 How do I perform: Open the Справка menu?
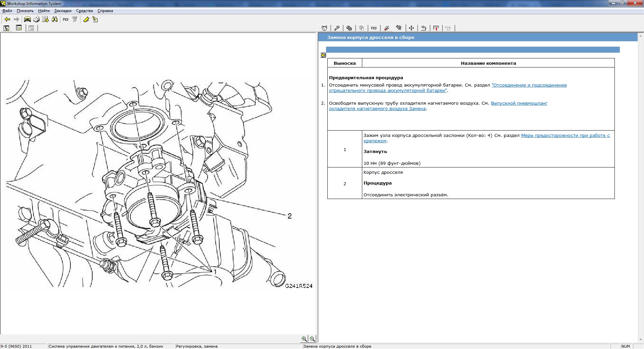pyautogui.click(x=105, y=11)
